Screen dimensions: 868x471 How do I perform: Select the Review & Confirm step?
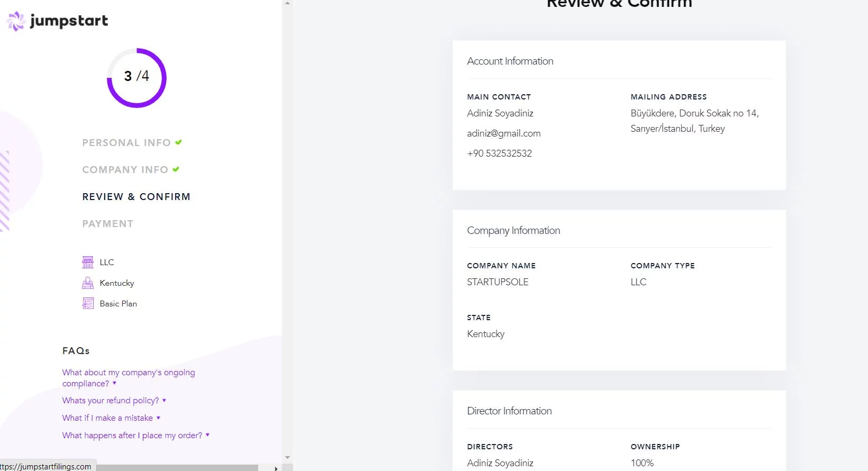tap(136, 197)
